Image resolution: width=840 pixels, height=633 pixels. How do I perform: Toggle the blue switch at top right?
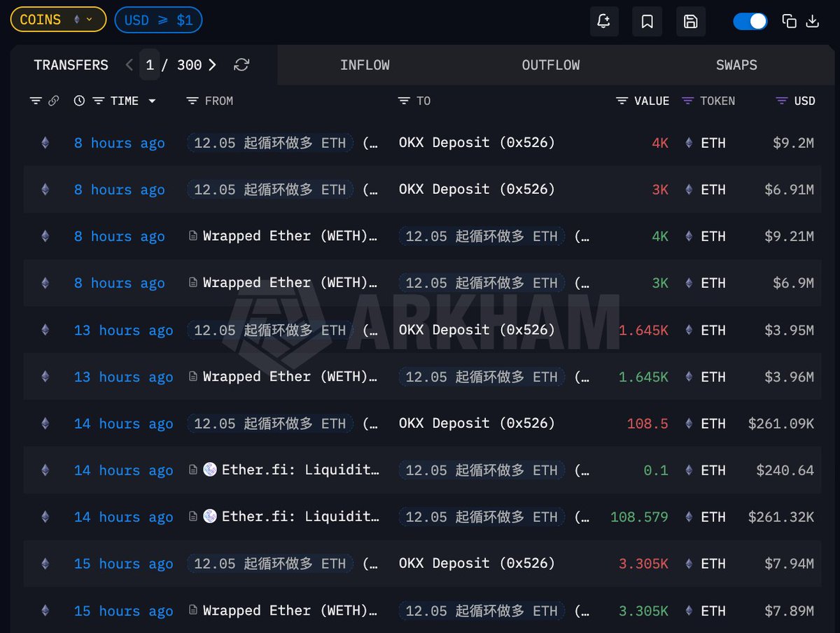point(750,21)
